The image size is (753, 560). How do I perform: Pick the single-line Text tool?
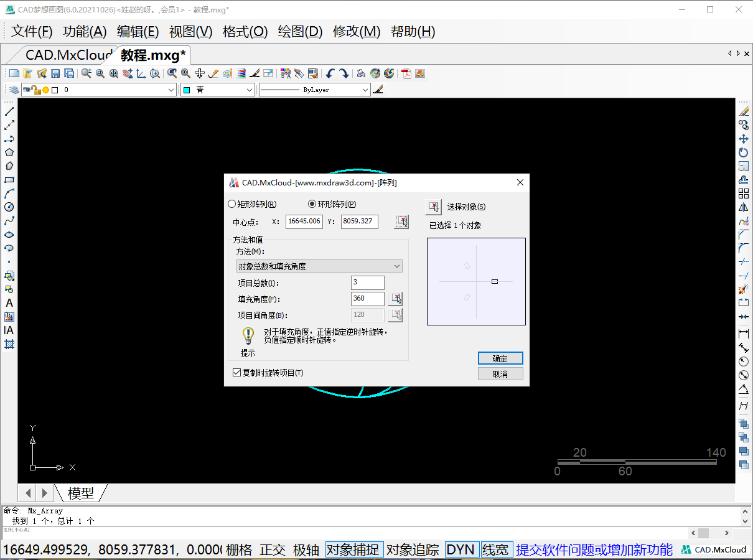click(9, 303)
